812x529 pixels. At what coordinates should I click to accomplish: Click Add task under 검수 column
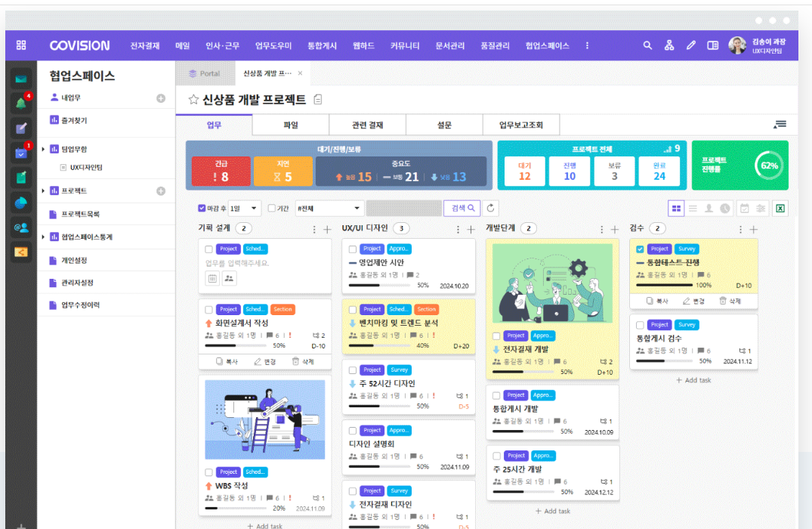pyautogui.click(x=693, y=380)
